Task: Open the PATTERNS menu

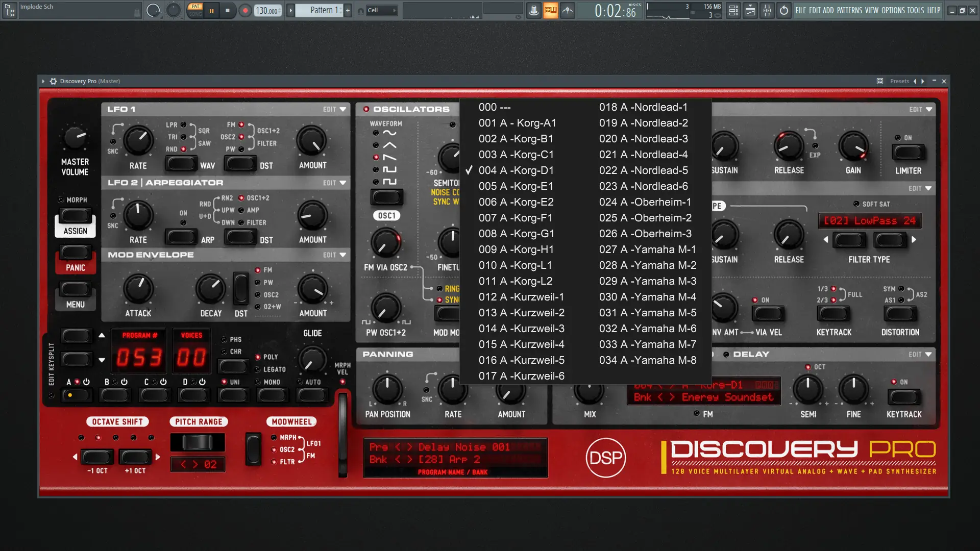Action: point(849,10)
